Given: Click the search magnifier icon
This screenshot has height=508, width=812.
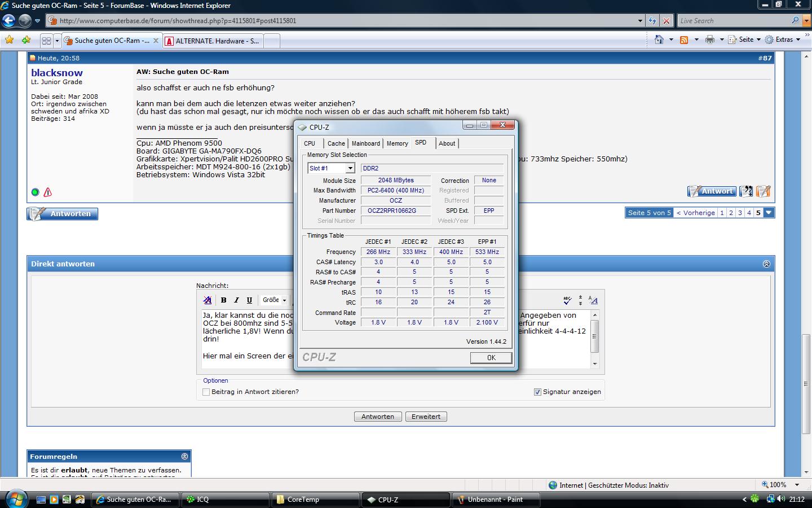Looking at the screenshot, I should click(x=795, y=20).
